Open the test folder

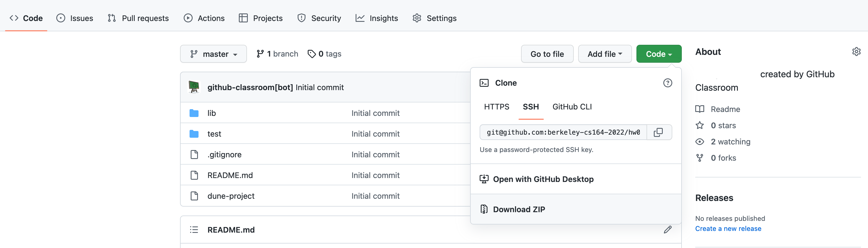214,134
